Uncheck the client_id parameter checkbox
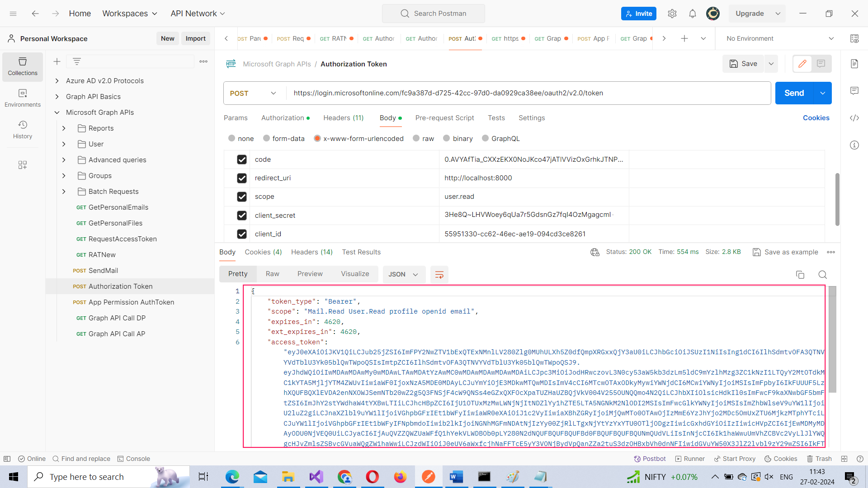 click(242, 234)
